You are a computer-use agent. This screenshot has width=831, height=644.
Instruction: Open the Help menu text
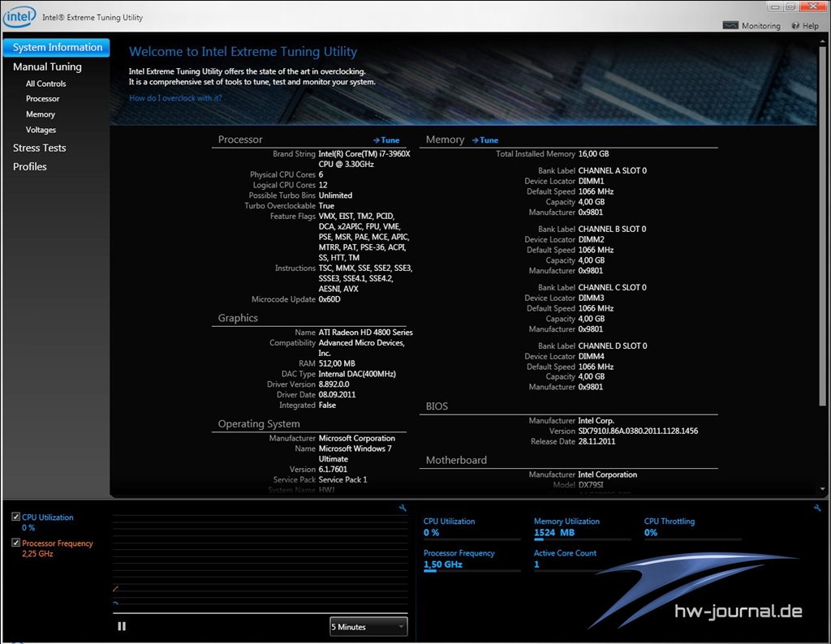[x=811, y=26]
